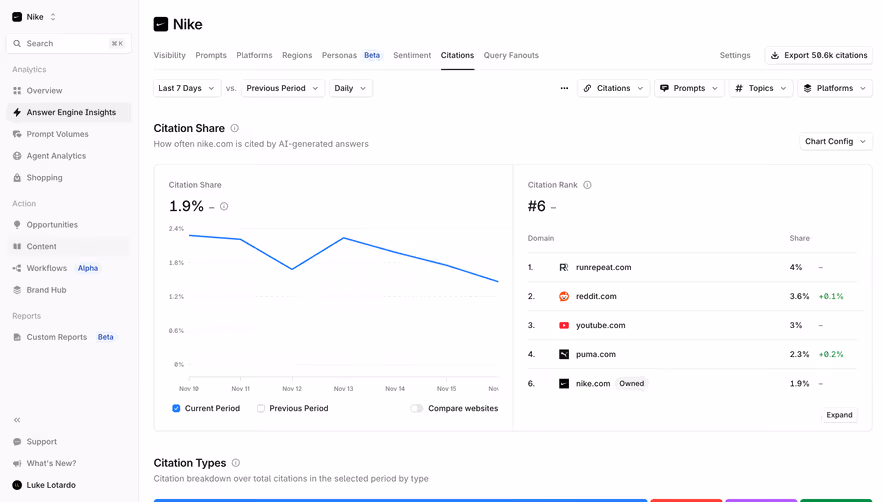Viewport: 885px width, 502px height.
Task: Click the red segment of Citation Types bar
Action: (686, 500)
